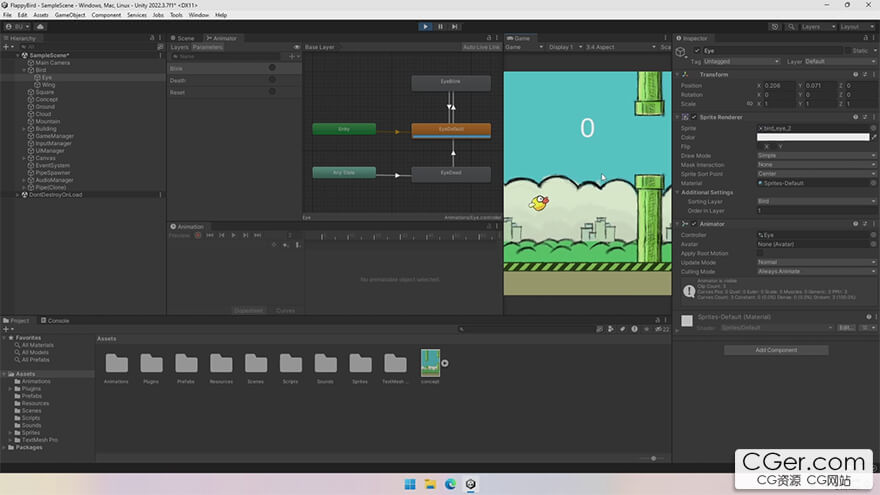Click the undo history icon

click(x=776, y=27)
